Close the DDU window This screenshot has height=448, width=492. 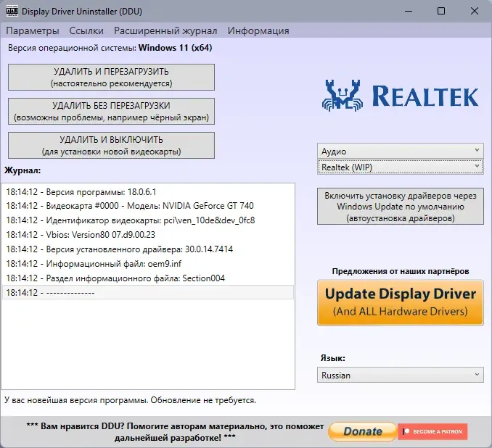[475, 11]
